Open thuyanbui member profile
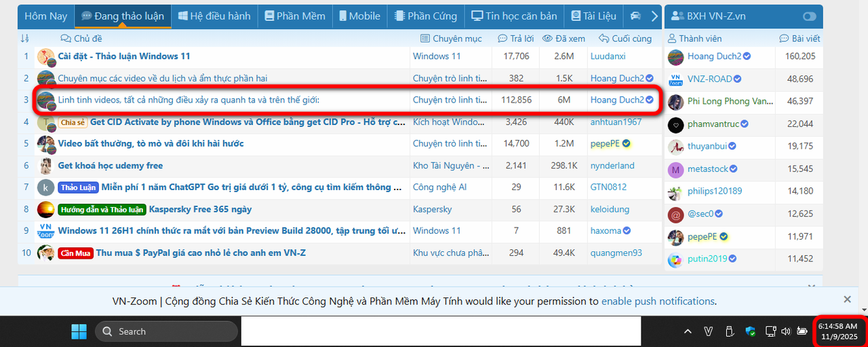Viewport: 868px width, 347px height. click(707, 146)
